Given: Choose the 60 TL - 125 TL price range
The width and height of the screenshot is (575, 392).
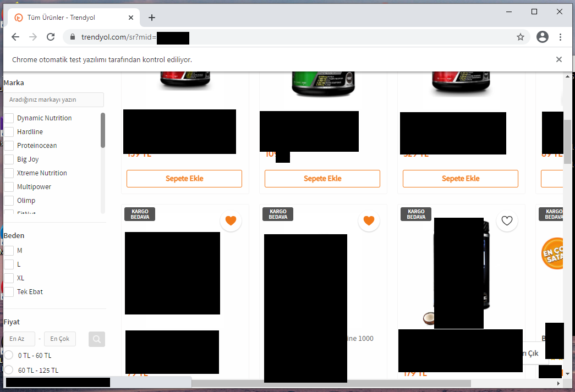Looking at the screenshot, I should [9, 369].
